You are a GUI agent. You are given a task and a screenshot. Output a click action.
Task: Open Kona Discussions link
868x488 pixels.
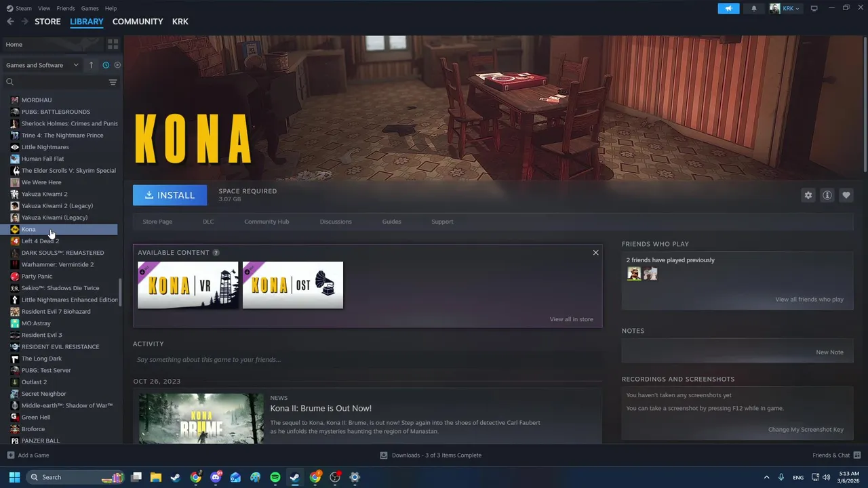tap(336, 222)
